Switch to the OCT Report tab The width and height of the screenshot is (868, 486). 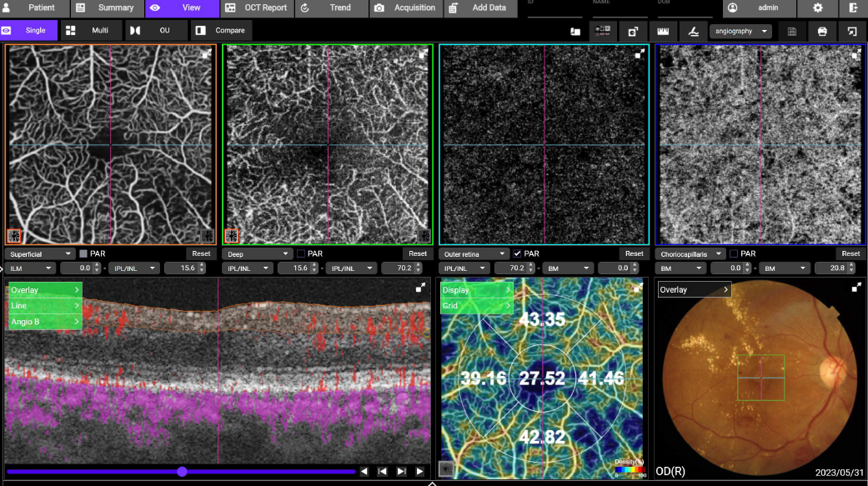(x=258, y=8)
